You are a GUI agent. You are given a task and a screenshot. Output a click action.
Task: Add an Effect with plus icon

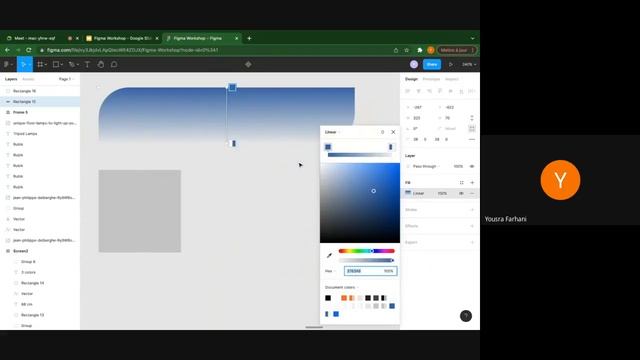472,226
